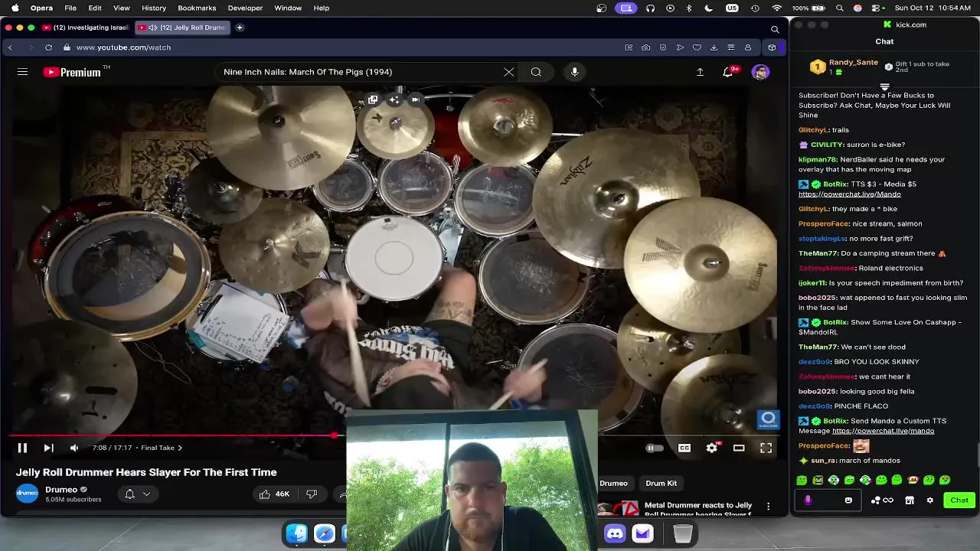Open Kick chat shop icon
This screenshot has height=551, width=980.
click(910, 500)
